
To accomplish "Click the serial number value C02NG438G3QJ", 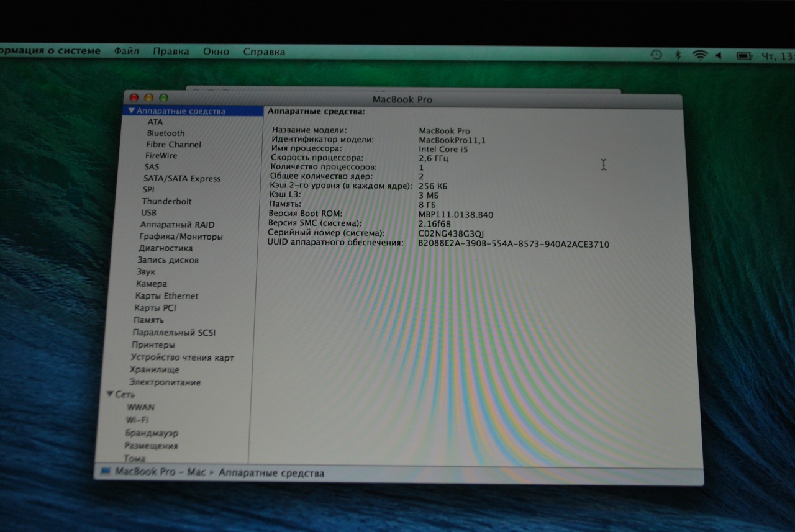I will coord(452,233).
